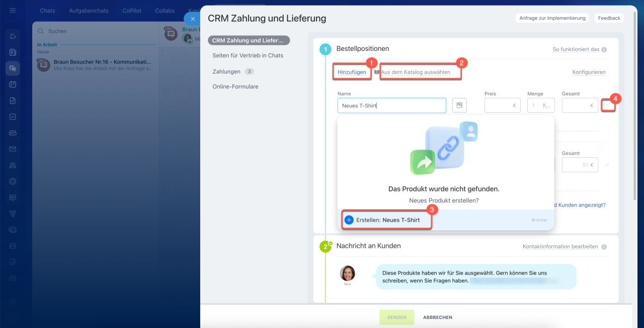Click info icon beside Kontaktinformation bearbeiten
Image resolution: width=644 pixels, height=328 pixels.
pyautogui.click(x=604, y=247)
